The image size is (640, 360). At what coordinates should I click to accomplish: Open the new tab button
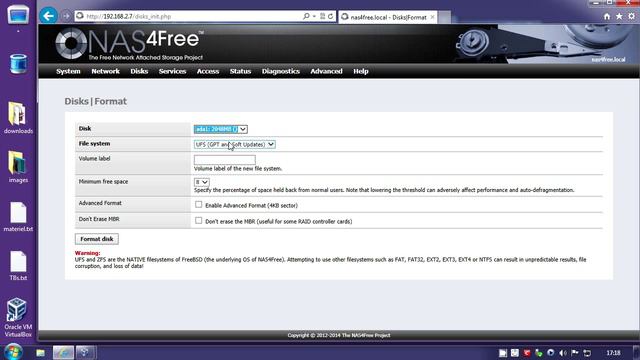444,17
